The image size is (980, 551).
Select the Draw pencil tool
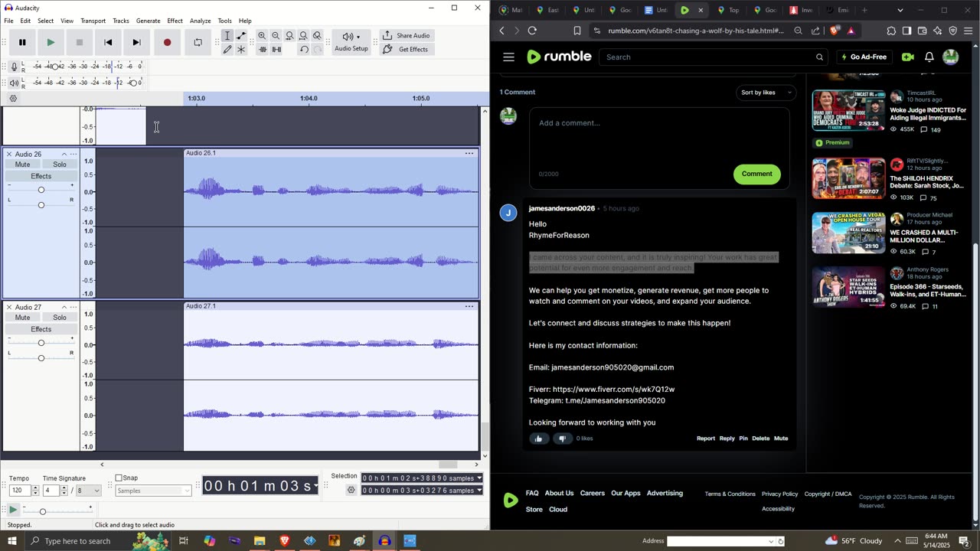(x=227, y=50)
